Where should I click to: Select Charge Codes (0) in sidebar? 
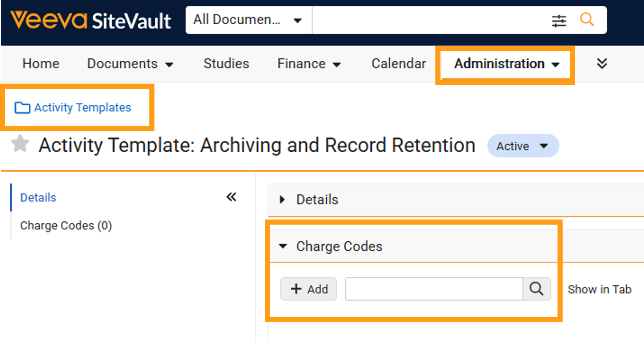(x=66, y=225)
